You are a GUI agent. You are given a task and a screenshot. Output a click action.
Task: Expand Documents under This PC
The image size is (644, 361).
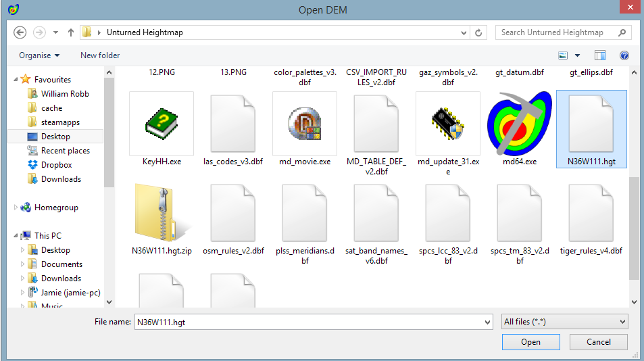point(22,264)
